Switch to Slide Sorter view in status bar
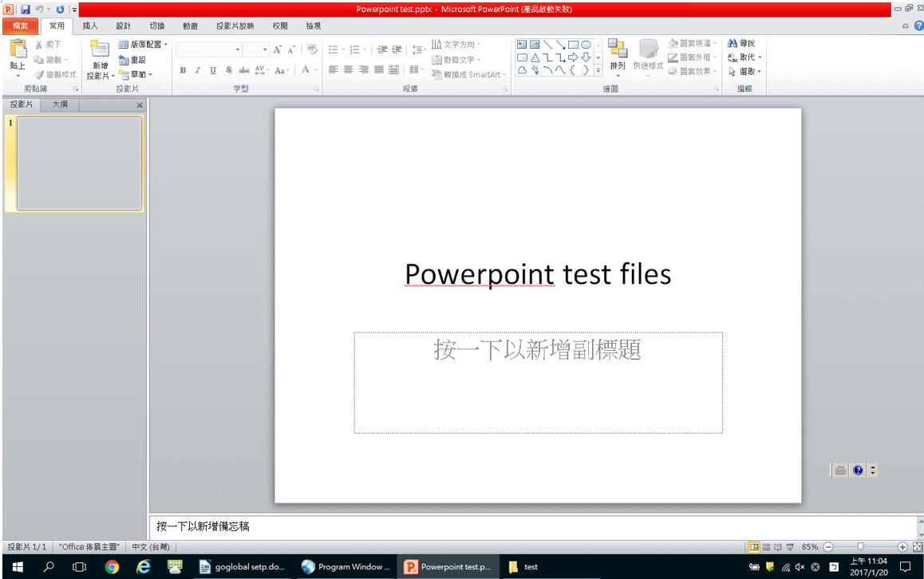The width and height of the screenshot is (924, 579). [766, 547]
